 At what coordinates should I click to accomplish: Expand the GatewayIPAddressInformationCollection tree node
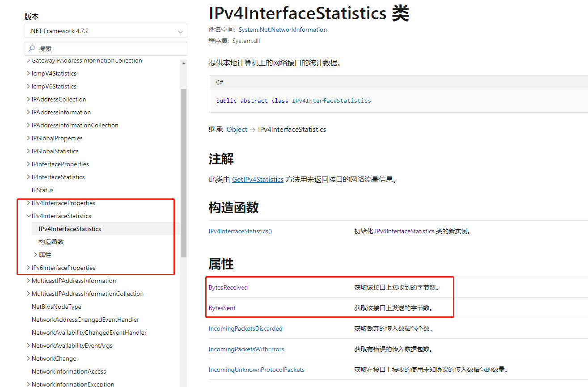click(29, 60)
